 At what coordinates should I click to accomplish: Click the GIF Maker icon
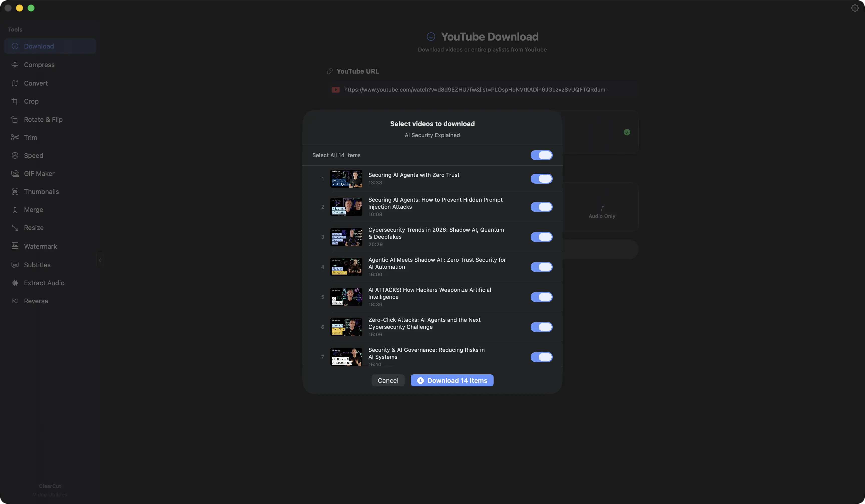point(15,174)
